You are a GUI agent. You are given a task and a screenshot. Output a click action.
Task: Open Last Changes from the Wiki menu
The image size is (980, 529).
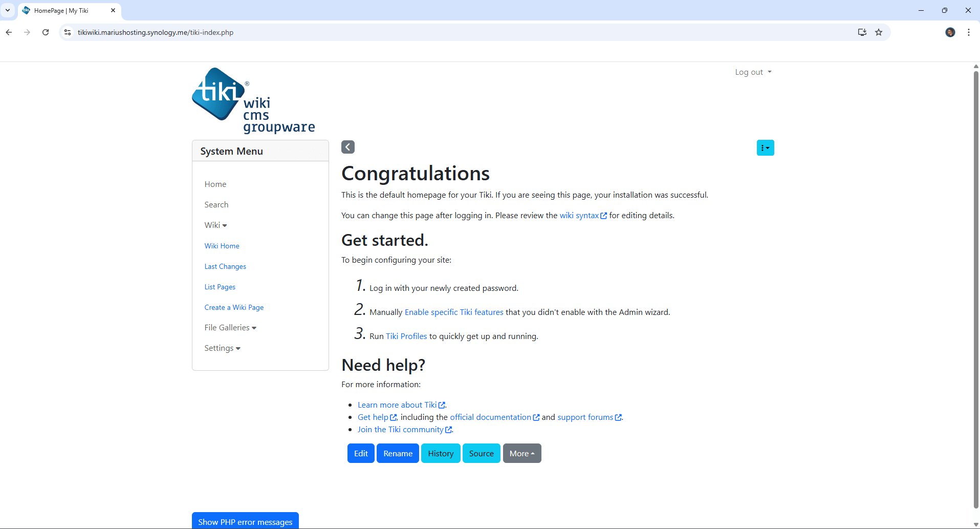(x=225, y=266)
